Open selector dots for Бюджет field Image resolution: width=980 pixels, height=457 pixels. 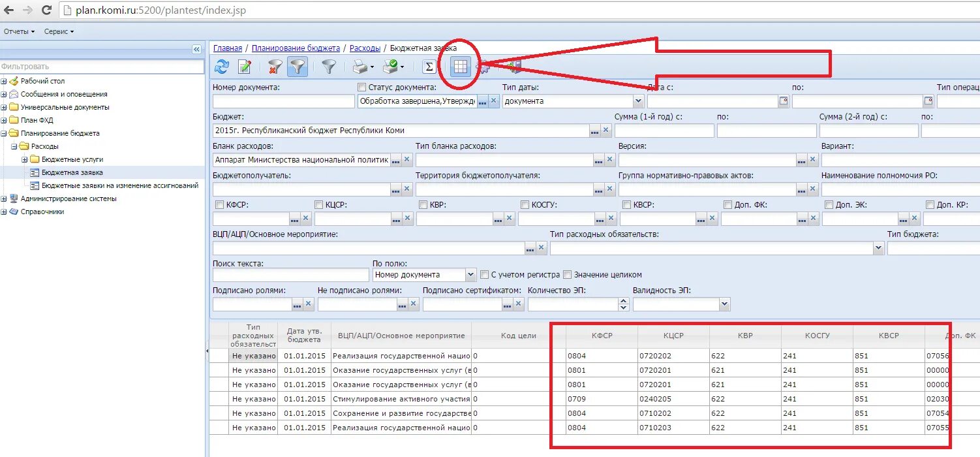(x=595, y=131)
